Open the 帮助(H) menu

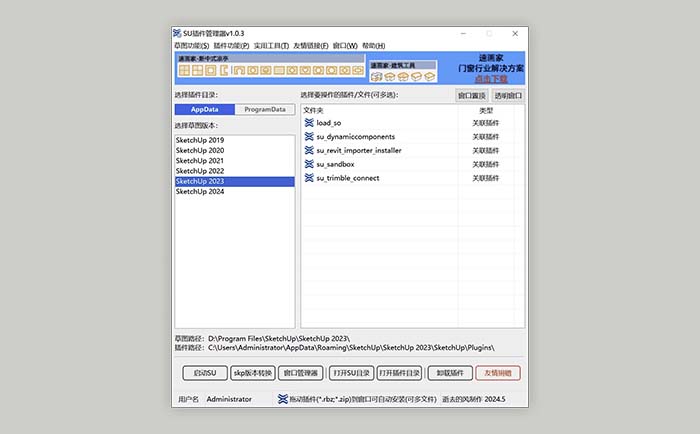374,46
